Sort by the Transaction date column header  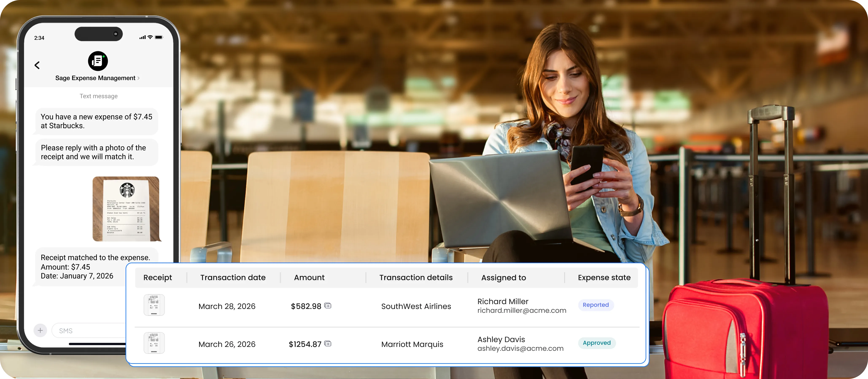[x=233, y=278]
